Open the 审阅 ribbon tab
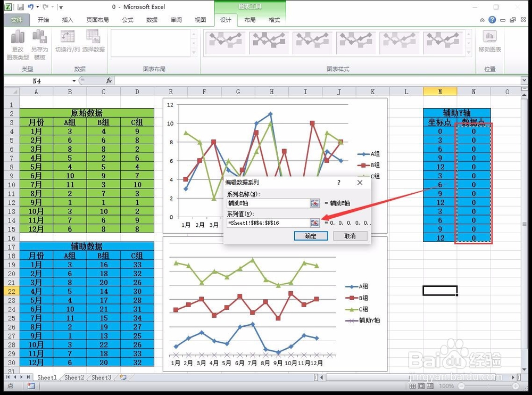The width and height of the screenshot is (532, 395). [x=176, y=20]
